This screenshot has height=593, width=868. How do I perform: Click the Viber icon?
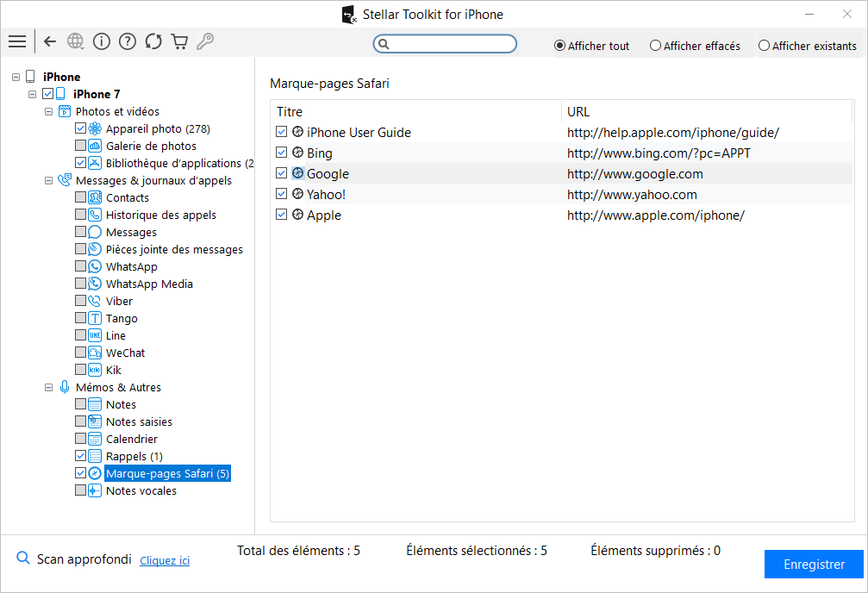tap(95, 301)
